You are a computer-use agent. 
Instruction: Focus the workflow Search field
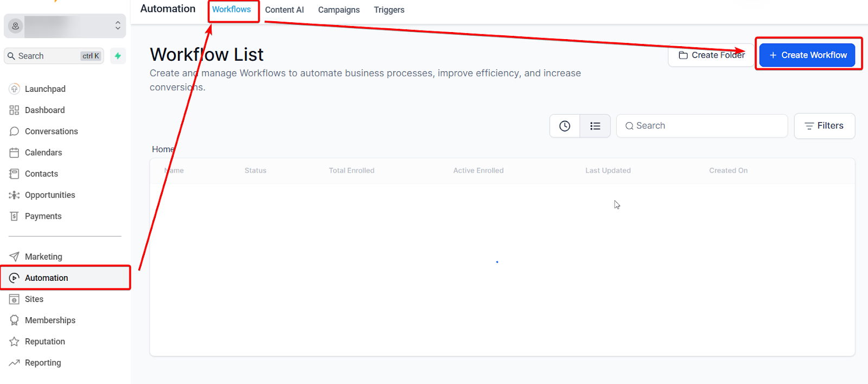[x=702, y=126]
